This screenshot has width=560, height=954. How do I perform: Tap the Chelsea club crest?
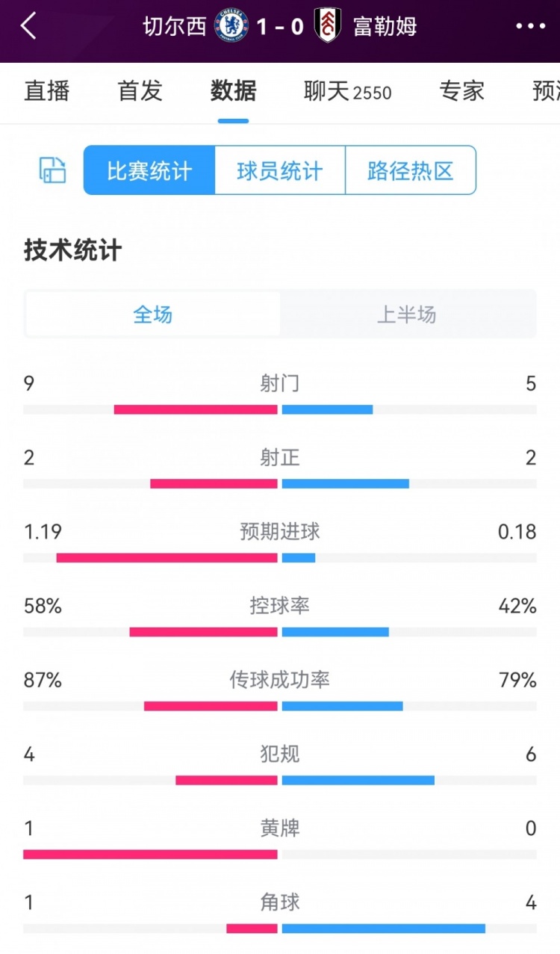(x=231, y=26)
